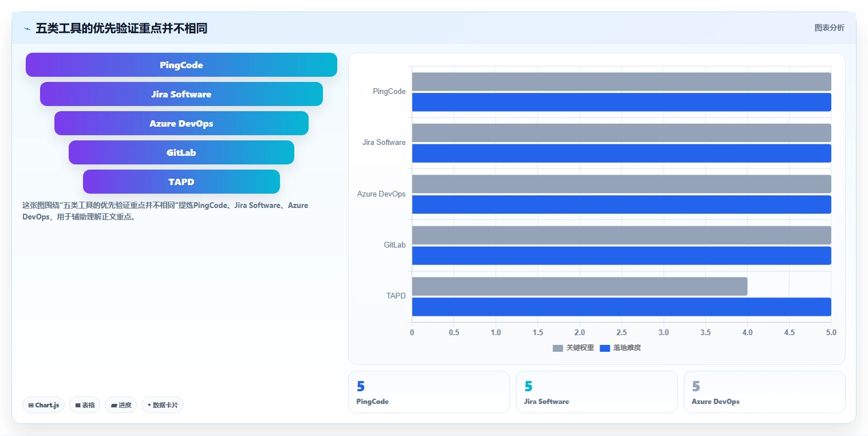Viewport: 868px width, 436px height.
Task: Click the description paragraph under the funnel
Action: [x=165, y=211]
